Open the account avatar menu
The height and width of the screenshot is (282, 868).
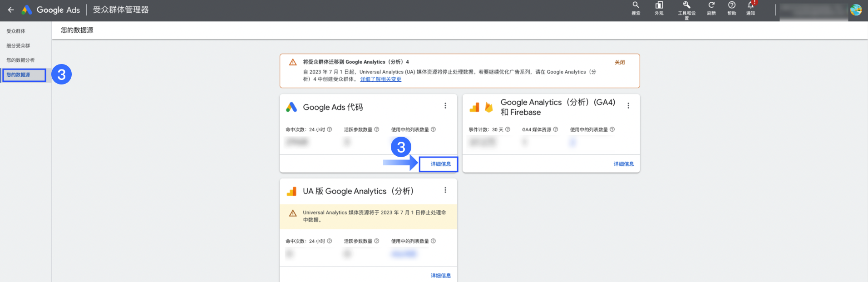(x=856, y=10)
